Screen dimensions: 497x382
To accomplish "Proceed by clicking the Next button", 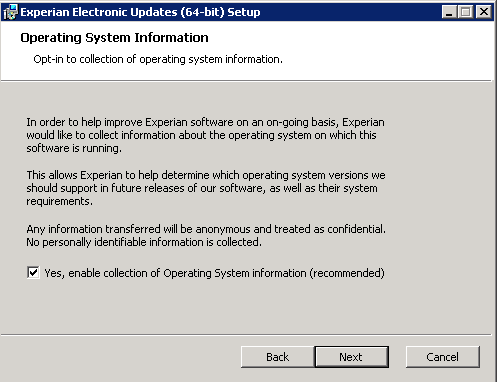I will pos(351,357).
